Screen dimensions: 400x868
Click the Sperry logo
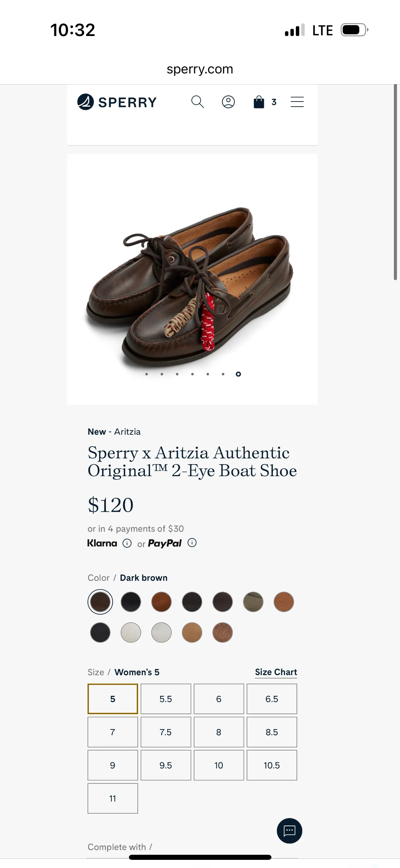[x=117, y=102]
